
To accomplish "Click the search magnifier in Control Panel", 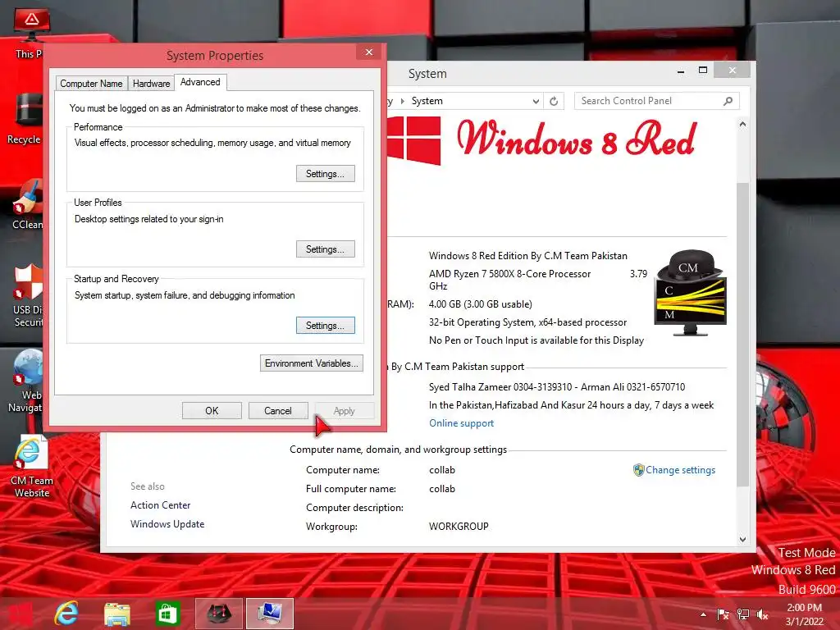I will coord(728,101).
